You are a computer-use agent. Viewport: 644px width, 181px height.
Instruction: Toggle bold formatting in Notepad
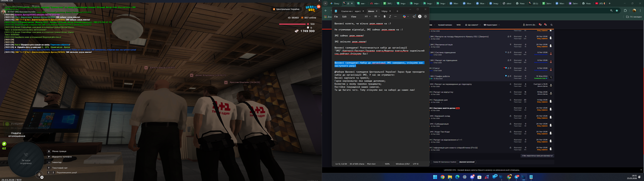[x=384, y=17]
